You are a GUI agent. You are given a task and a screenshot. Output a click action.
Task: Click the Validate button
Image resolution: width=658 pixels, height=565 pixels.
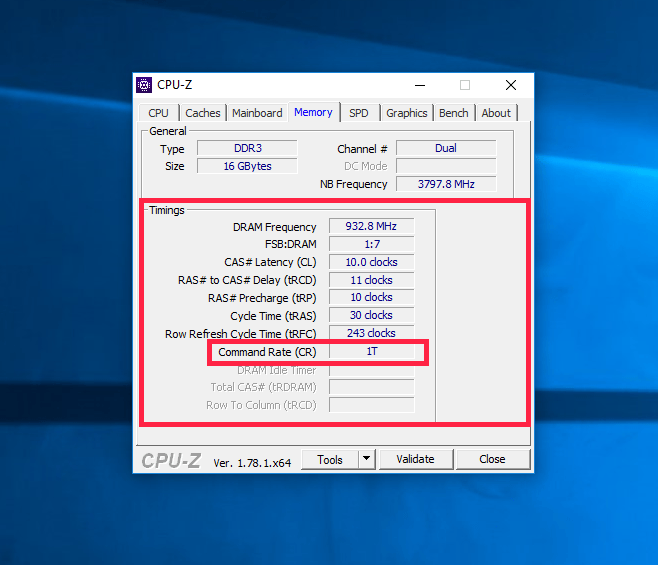pos(415,459)
